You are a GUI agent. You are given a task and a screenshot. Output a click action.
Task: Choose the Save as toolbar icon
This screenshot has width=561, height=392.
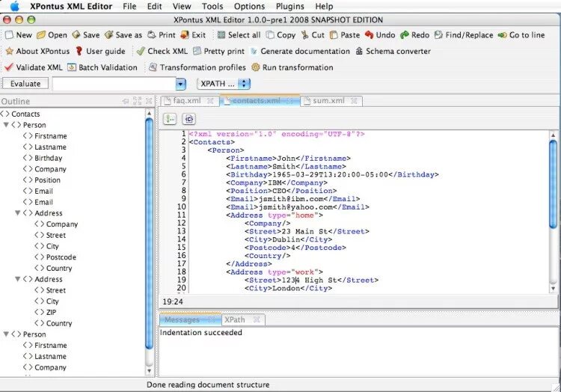108,35
